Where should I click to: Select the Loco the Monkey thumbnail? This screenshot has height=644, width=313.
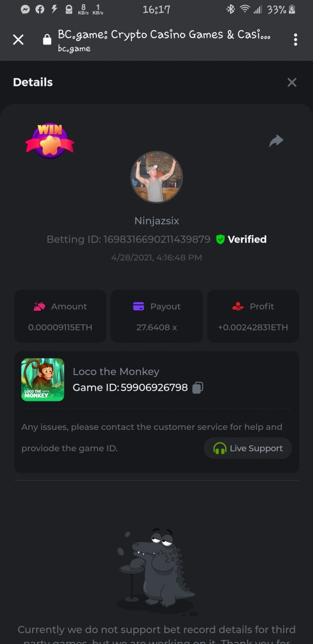point(43,380)
